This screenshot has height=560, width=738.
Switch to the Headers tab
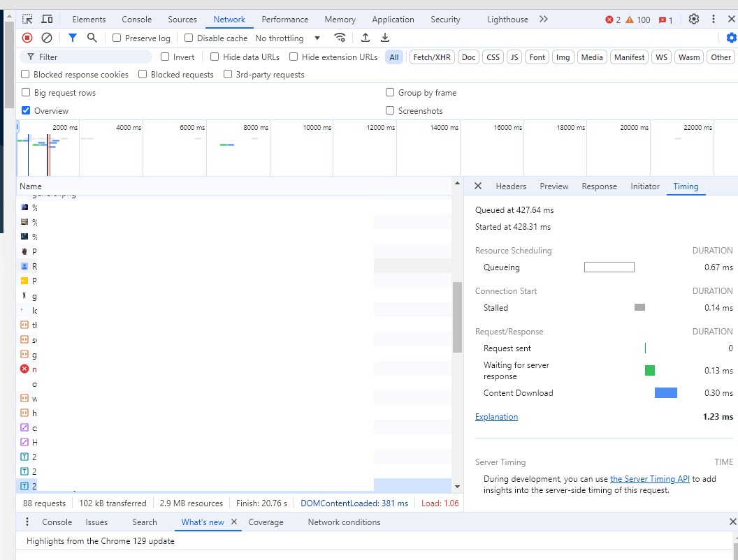[x=511, y=186]
